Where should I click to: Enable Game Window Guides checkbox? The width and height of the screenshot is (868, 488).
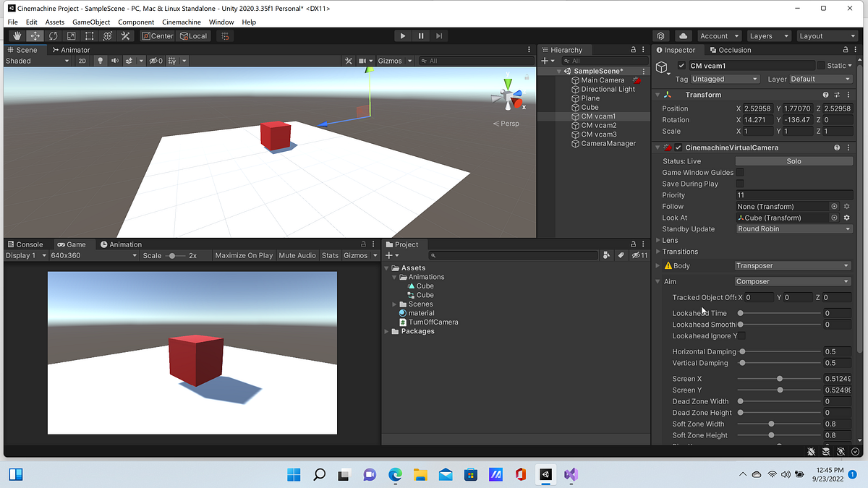(740, 172)
